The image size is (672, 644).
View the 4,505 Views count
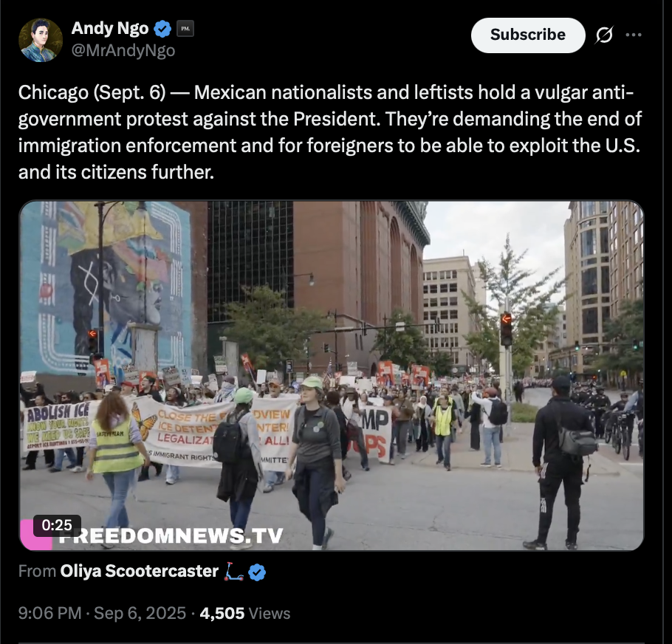pyautogui.click(x=245, y=613)
